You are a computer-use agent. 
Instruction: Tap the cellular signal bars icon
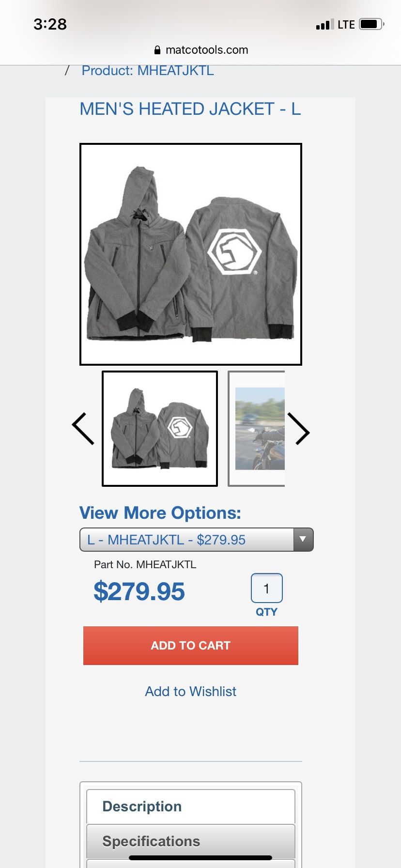click(325, 25)
